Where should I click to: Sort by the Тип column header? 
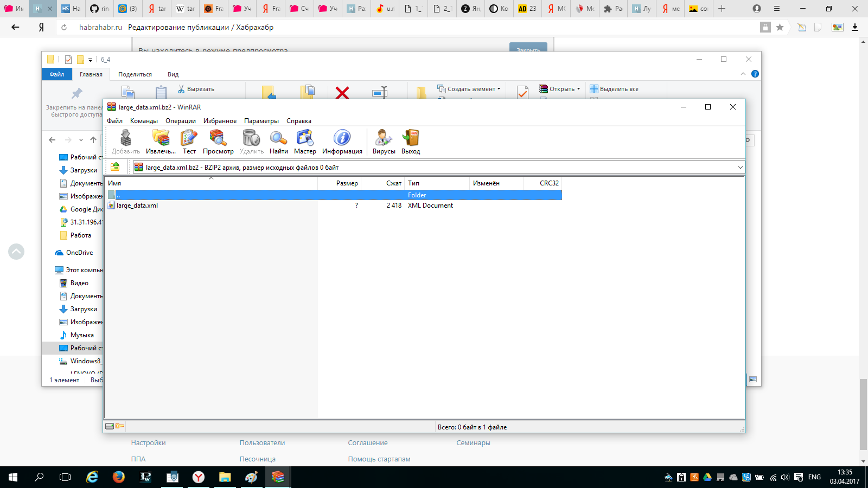click(x=437, y=183)
